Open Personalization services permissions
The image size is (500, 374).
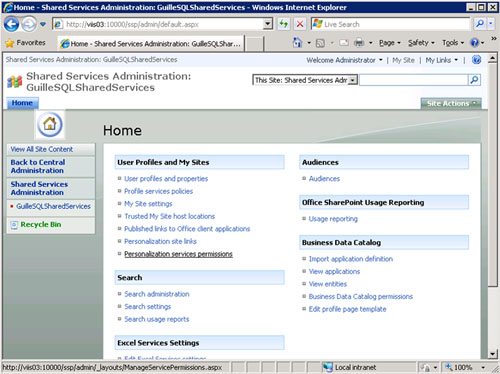click(x=178, y=254)
